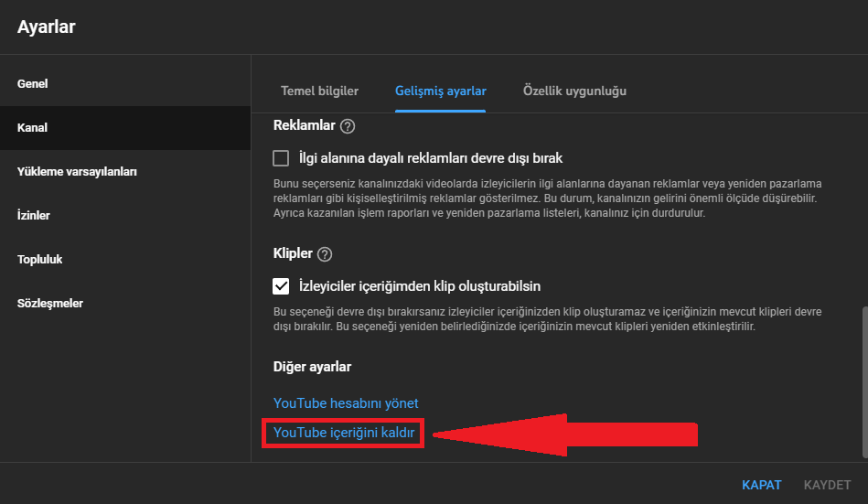Enable İlgi alanına dayalı reklamları checkbox
The height and width of the screenshot is (504, 868).
282,158
